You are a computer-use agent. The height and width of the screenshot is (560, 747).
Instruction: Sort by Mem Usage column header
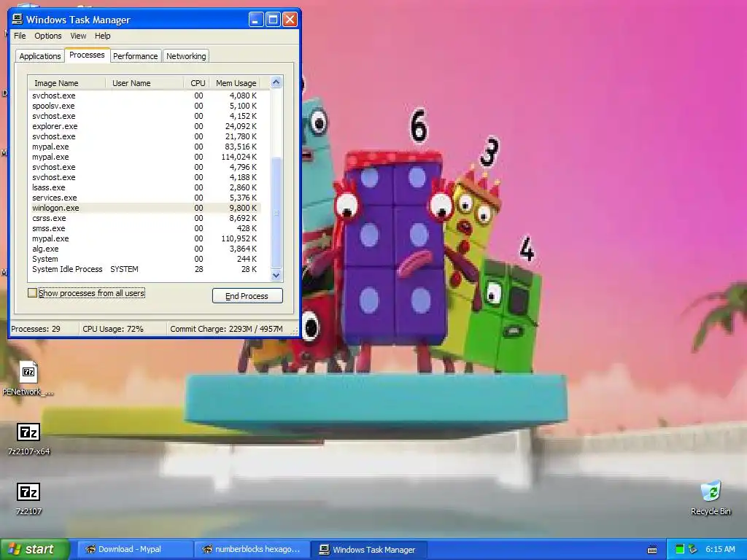[x=236, y=83]
